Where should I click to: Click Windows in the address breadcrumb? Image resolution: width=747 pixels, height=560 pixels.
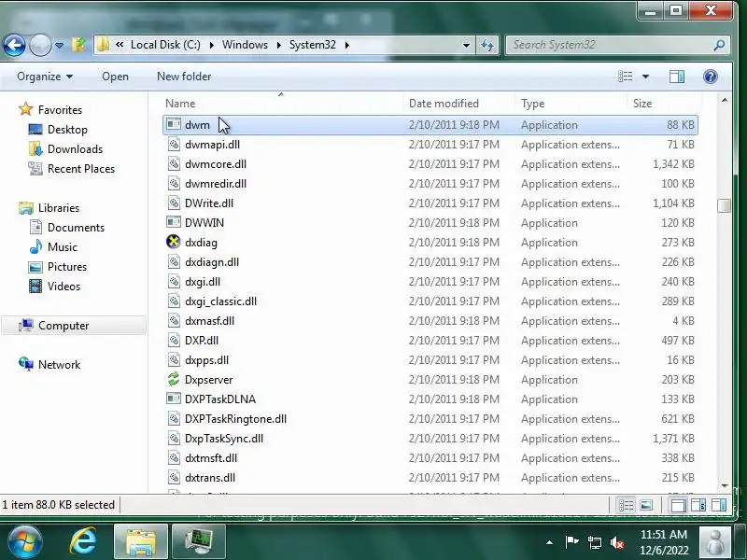point(245,45)
